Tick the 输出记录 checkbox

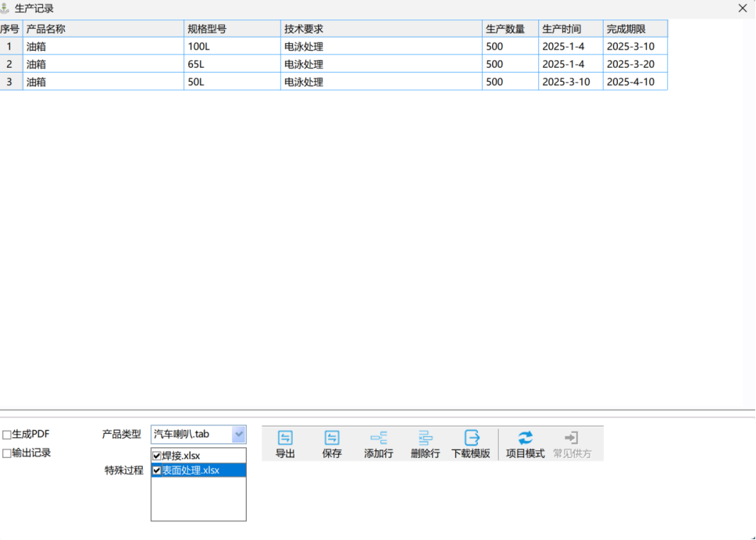pyautogui.click(x=7, y=453)
